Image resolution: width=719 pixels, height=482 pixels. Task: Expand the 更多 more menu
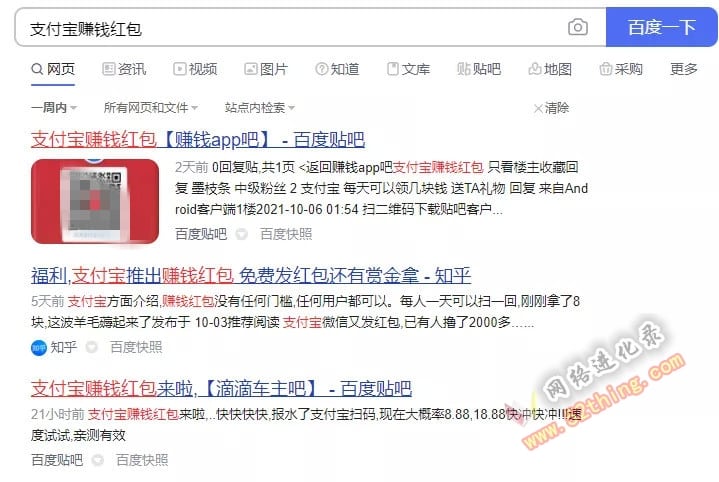[683, 69]
